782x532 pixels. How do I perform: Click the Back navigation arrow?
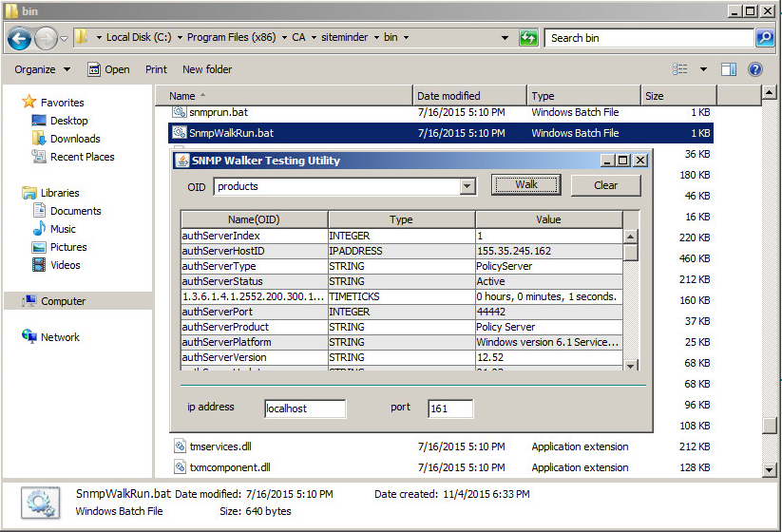(21, 38)
